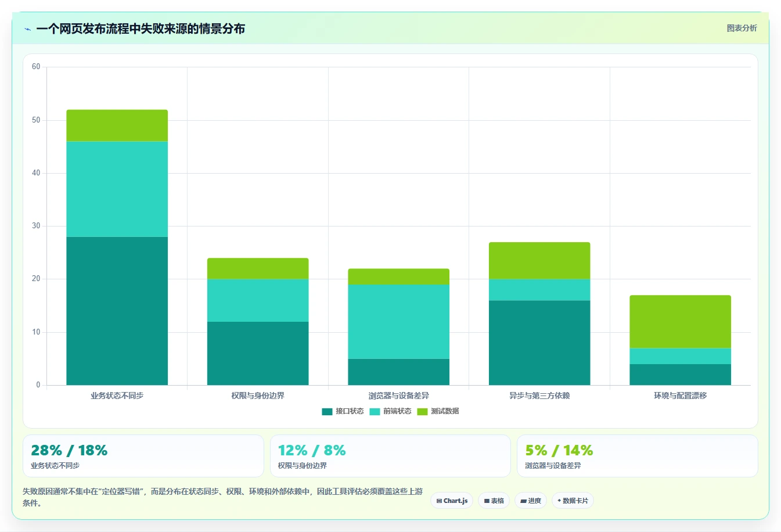781x532 pixels.
Task: Click the dark teal 接口状态 segment of 业务状态不同步 bar
Action: 117,311
